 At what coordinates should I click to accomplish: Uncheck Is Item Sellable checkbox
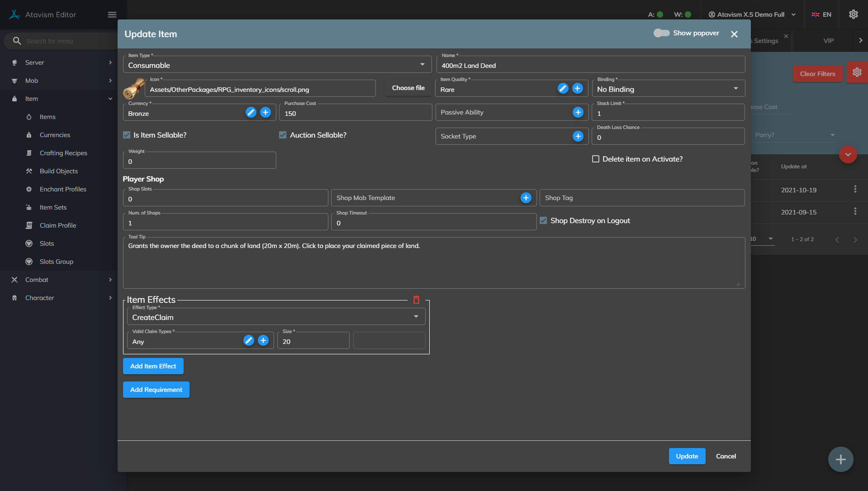point(127,135)
